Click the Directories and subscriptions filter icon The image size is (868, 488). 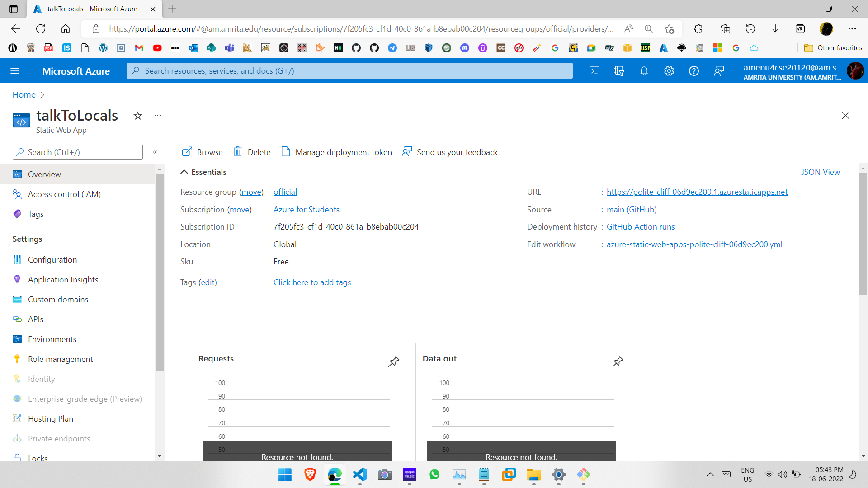tap(619, 71)
